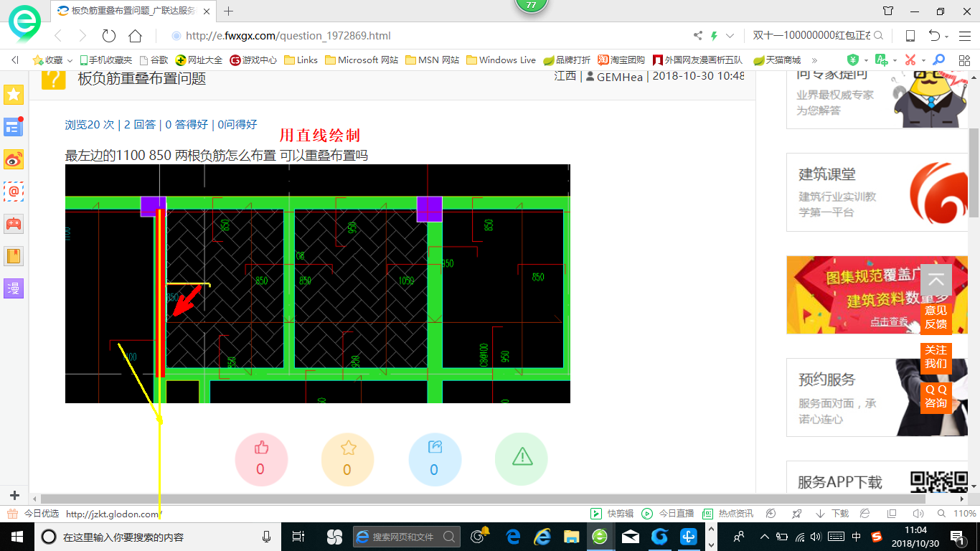Click the 110% zoom level control
This screenshot has width=980, height=551.
coord(957,514)
